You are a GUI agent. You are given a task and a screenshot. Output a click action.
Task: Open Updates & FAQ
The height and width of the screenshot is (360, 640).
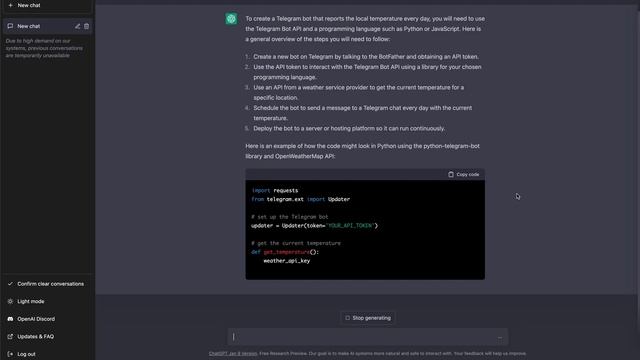(x=47, y=336)
